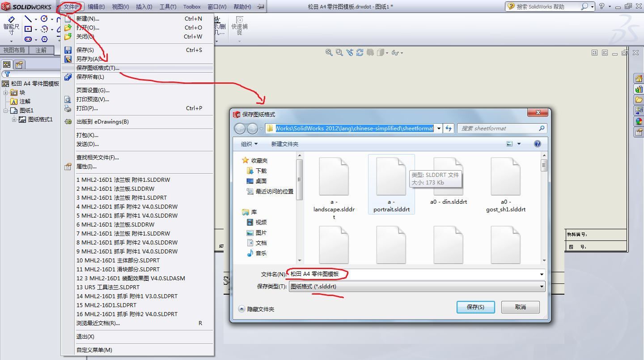The width and height of the screenshot is (644, 360).
Task: Select 桌面 in navigation pane
Action: pyautogui.click(x=257, y=181)
